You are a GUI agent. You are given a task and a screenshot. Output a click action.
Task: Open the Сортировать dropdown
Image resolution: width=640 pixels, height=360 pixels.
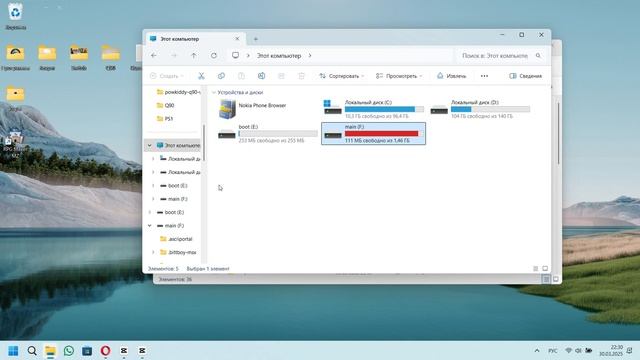[x=342, y=76]
